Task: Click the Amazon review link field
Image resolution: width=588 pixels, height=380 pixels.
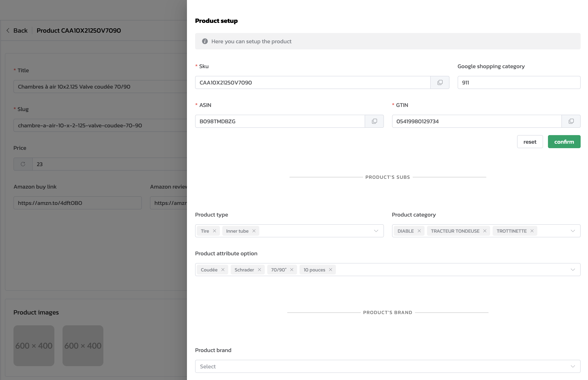Action: coord(168,203)
